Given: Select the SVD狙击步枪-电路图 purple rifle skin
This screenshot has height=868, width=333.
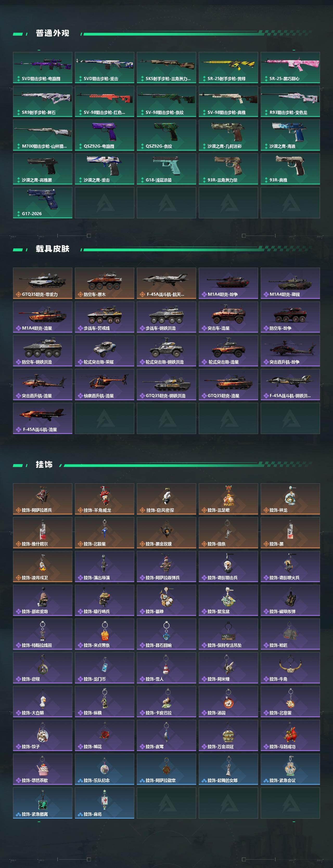Looking at the screenshot, I should click(42, 67).
